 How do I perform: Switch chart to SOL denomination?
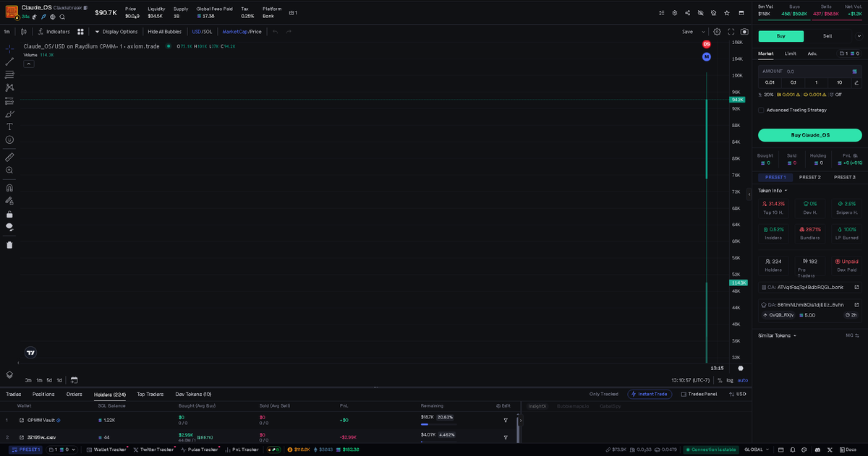coord(208,32)
